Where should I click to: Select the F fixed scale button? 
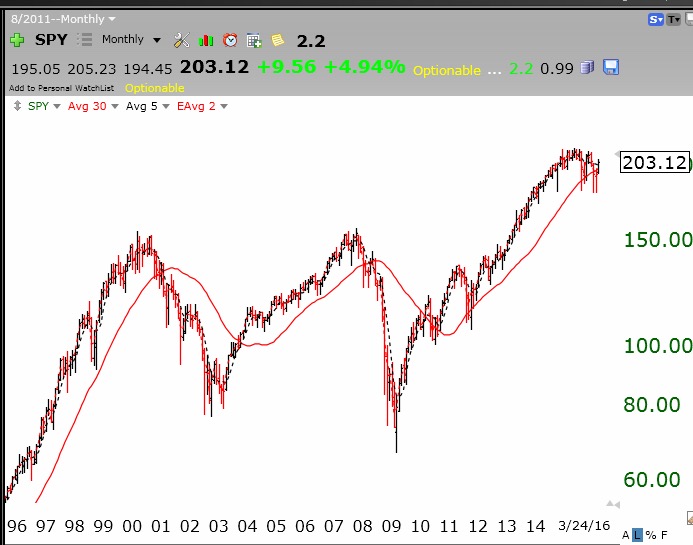point(664,535)
